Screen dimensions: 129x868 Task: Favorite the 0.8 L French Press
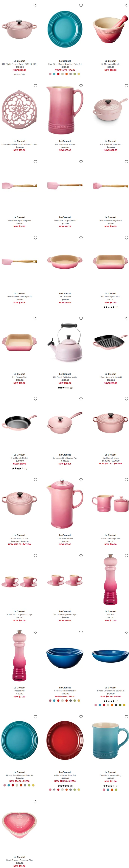[81, 479]
